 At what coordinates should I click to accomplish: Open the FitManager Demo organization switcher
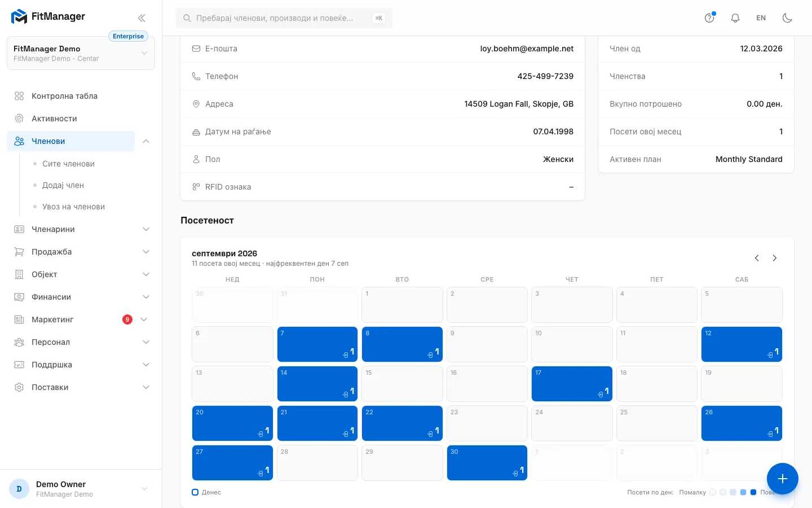point(81,53)
